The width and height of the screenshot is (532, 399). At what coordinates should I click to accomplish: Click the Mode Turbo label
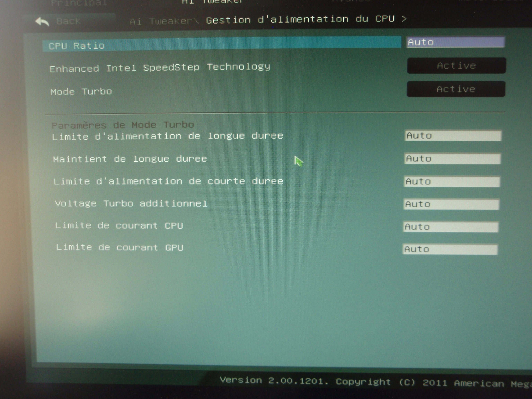click(x=81, y=92)
